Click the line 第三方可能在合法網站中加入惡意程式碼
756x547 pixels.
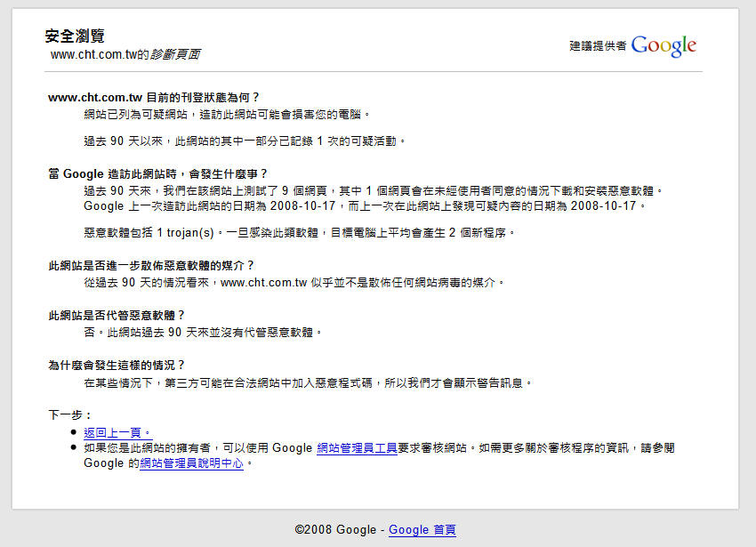click(x=308, y=383)
